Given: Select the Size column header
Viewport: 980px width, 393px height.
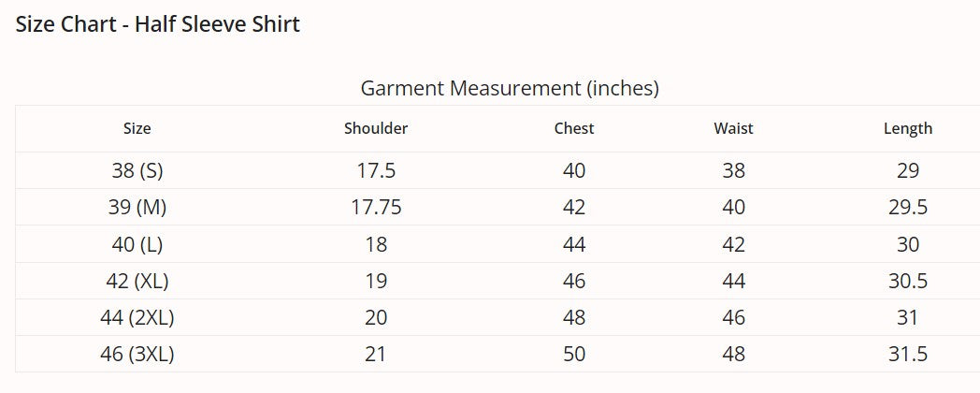Looking at the screenshot, I should (137, 128).
